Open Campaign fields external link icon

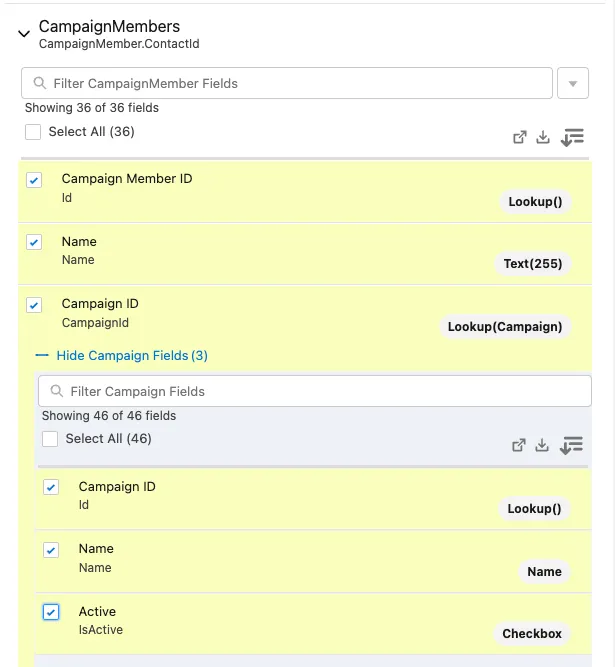pos(518,445)
